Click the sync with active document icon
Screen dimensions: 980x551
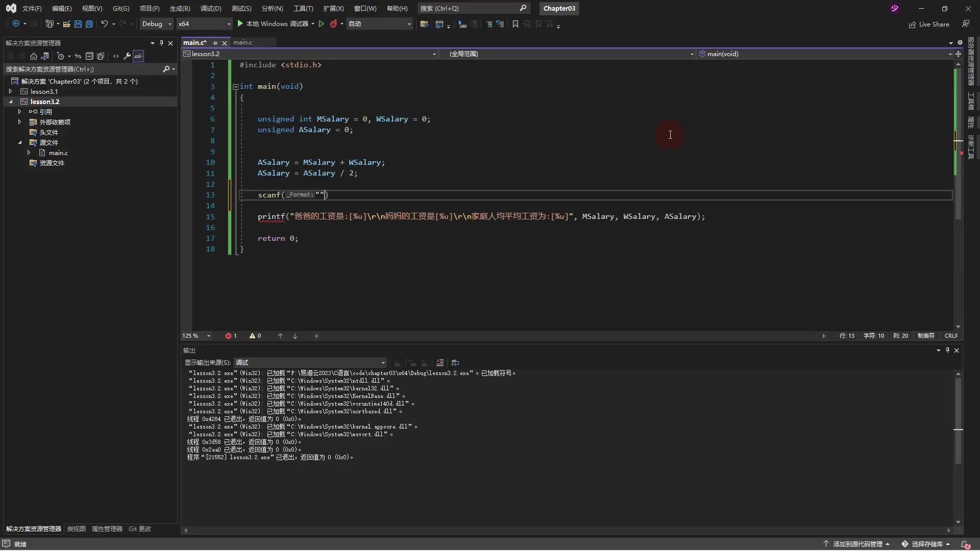[x=78, y=56]
